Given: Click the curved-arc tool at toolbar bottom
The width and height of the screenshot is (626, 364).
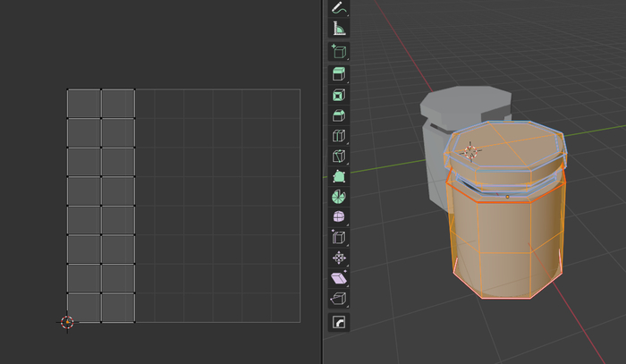Looking at the screenshot, I should pyautogui.click(x=339, y=322).
